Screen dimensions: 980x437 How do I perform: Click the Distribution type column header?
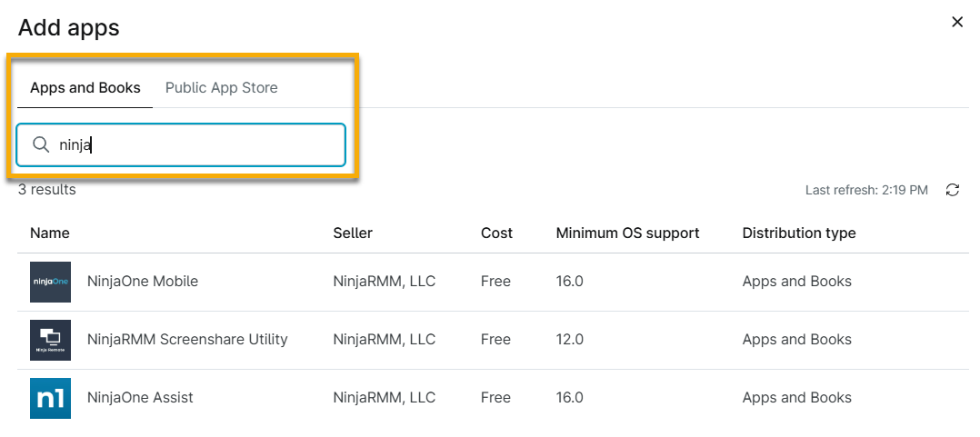point(798,233)
